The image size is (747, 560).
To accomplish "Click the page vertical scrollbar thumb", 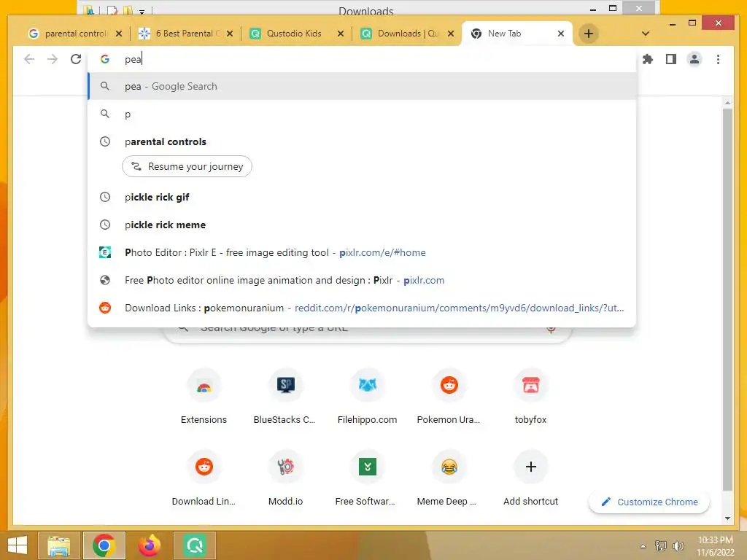I will [x=727, y=299].
